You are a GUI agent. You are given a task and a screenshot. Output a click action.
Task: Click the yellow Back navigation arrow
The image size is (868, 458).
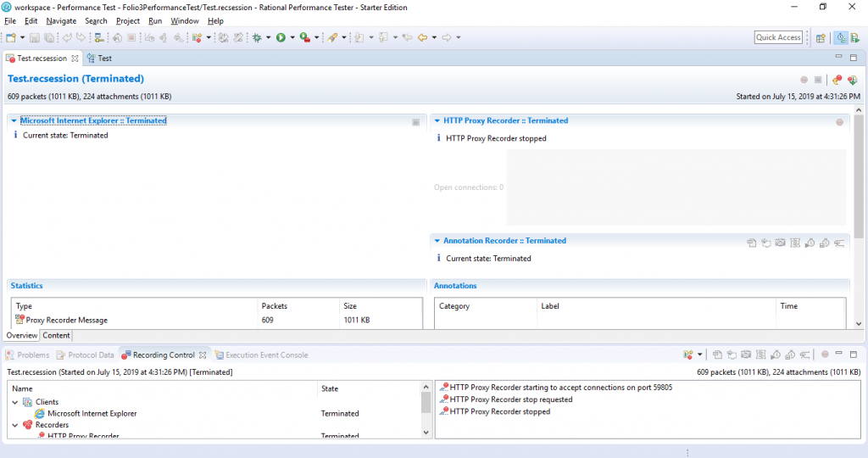click(x=422, y=37)
